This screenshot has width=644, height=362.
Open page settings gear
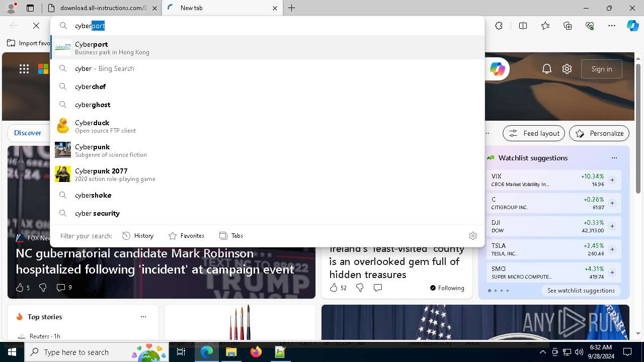click(567, 69)
